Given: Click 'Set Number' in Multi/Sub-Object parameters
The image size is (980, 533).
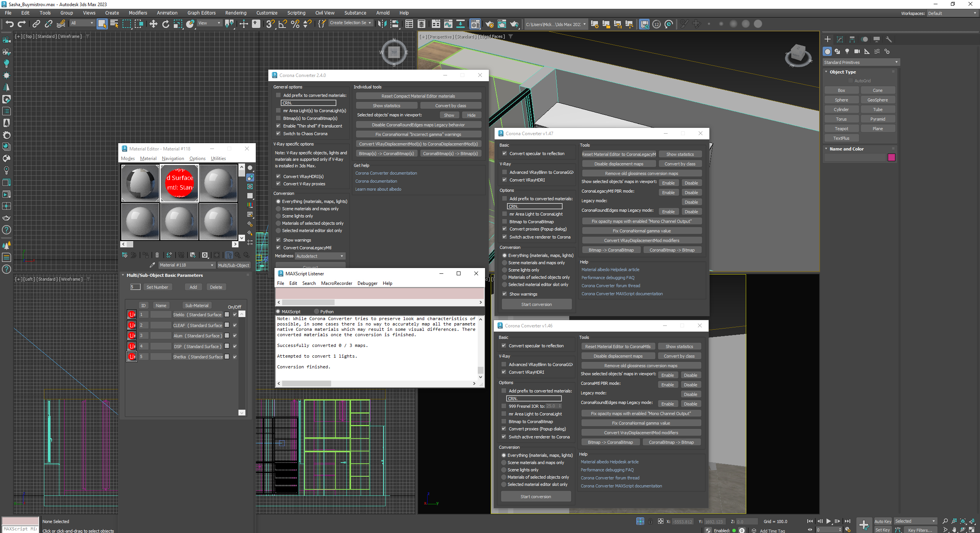Looking at the screenshot, I should [157, 287].
